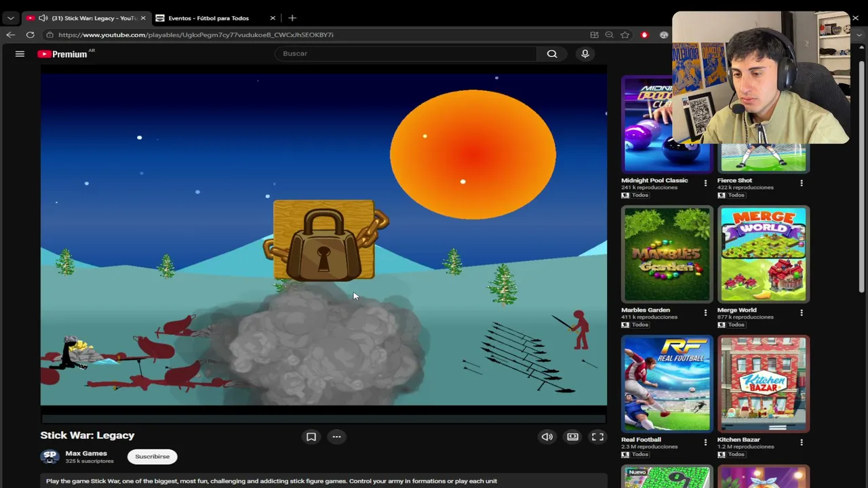Click the Real Football title
868x488 pixels.
click(x=641, y=440)
